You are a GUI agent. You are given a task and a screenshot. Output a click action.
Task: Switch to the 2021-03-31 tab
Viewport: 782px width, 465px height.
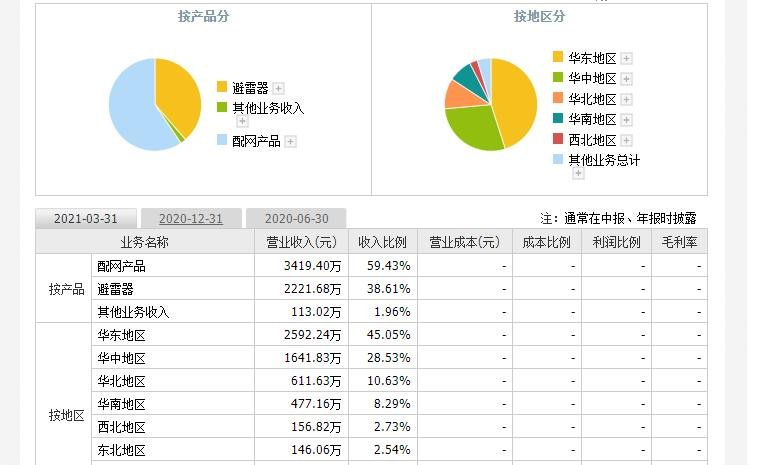[x=86, y=219]
